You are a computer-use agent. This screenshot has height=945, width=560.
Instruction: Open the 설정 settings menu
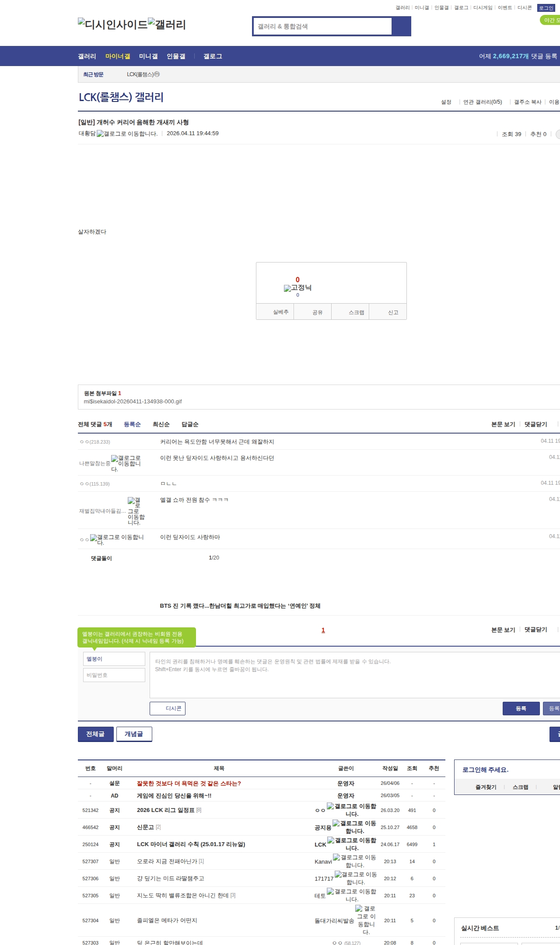point(446,102)
